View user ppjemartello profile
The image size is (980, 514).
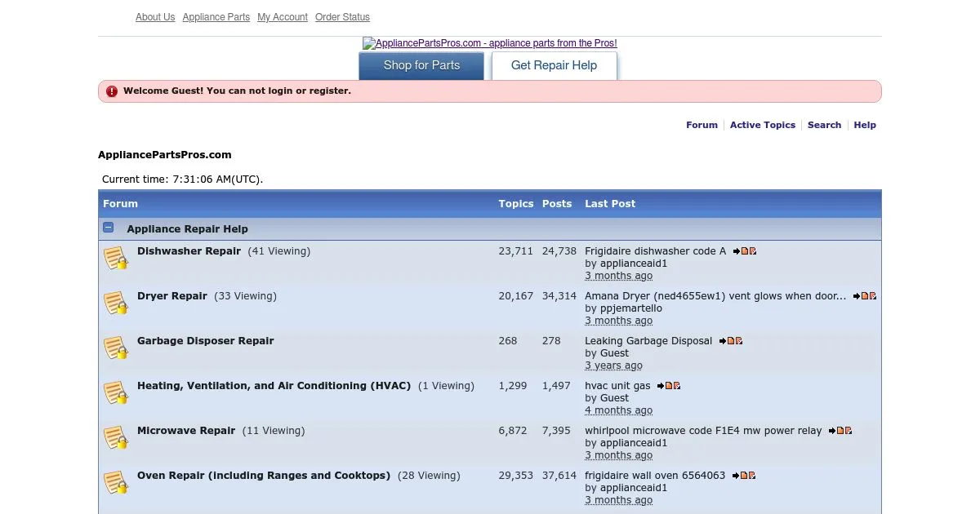click(631, 308)
